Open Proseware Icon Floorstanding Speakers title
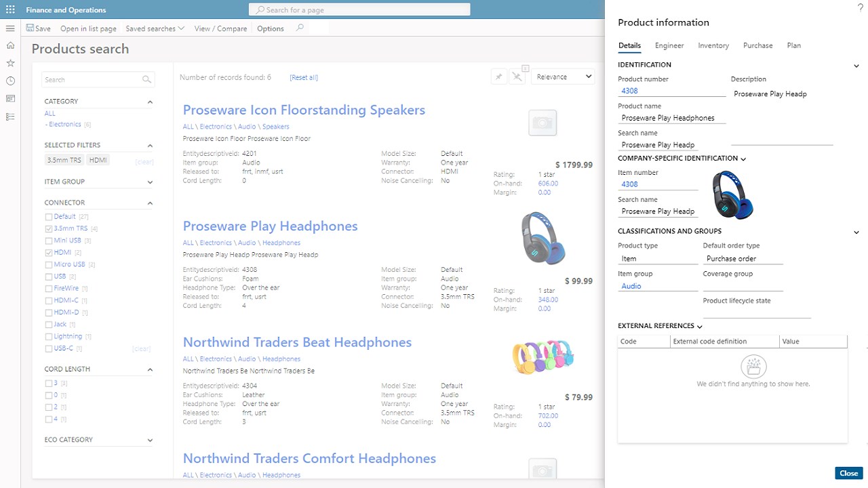The image size is (868, 488). click(x=304, y=110)
